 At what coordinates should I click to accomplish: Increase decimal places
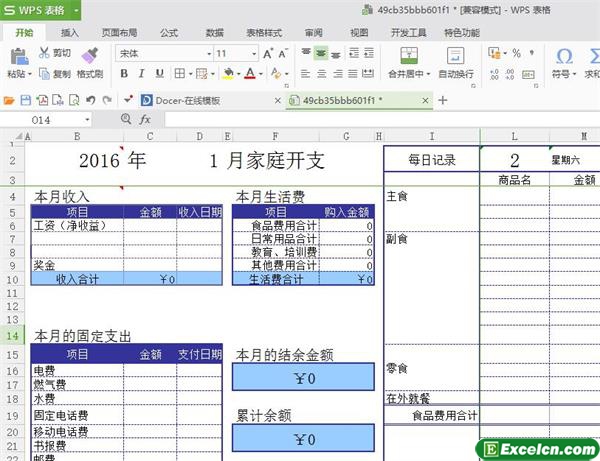494,74
